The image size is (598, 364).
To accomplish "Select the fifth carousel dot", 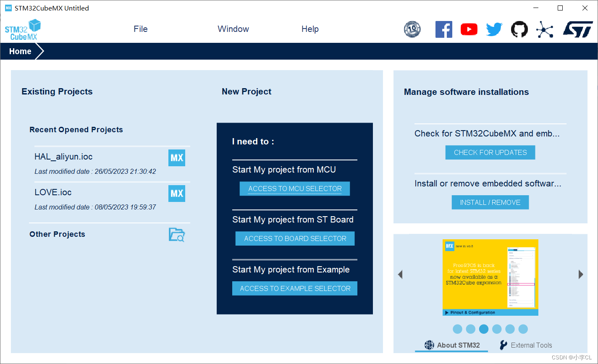I will (510, 329).
